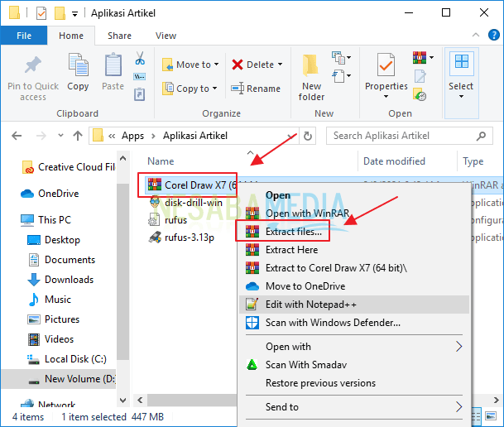504x427 pixels.
Task: Create a New folder
Action: point(311,78)
